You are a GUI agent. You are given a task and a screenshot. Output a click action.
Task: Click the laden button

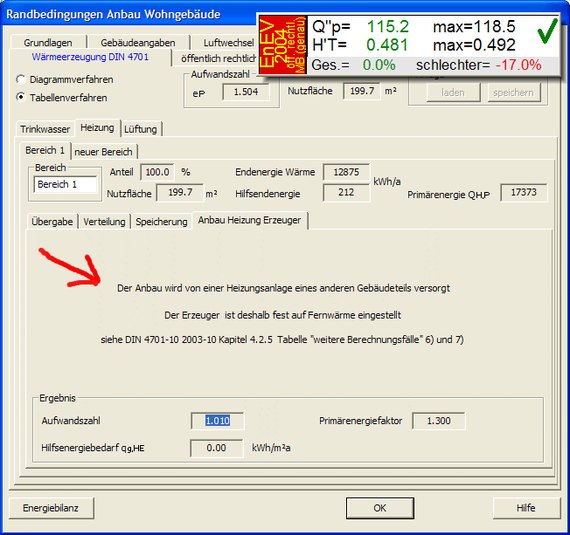tap(453, 93)
